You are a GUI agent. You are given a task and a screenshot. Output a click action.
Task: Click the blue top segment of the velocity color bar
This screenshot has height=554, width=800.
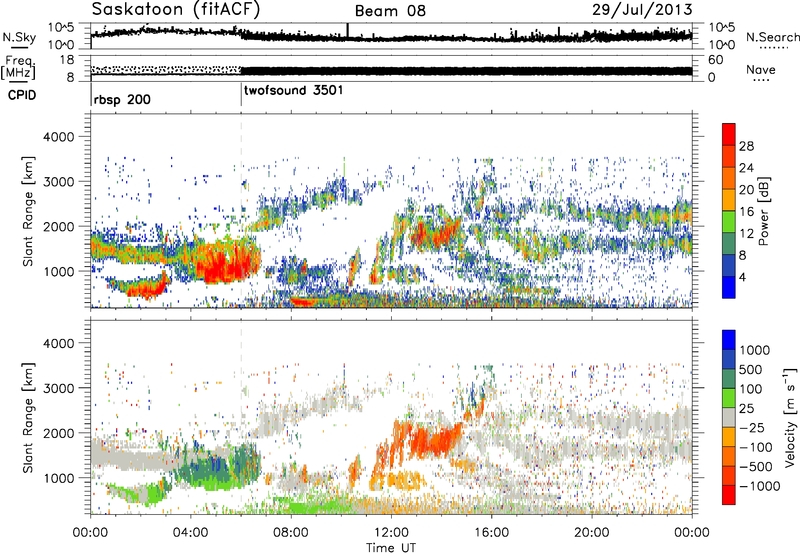[x=729, y=340]
